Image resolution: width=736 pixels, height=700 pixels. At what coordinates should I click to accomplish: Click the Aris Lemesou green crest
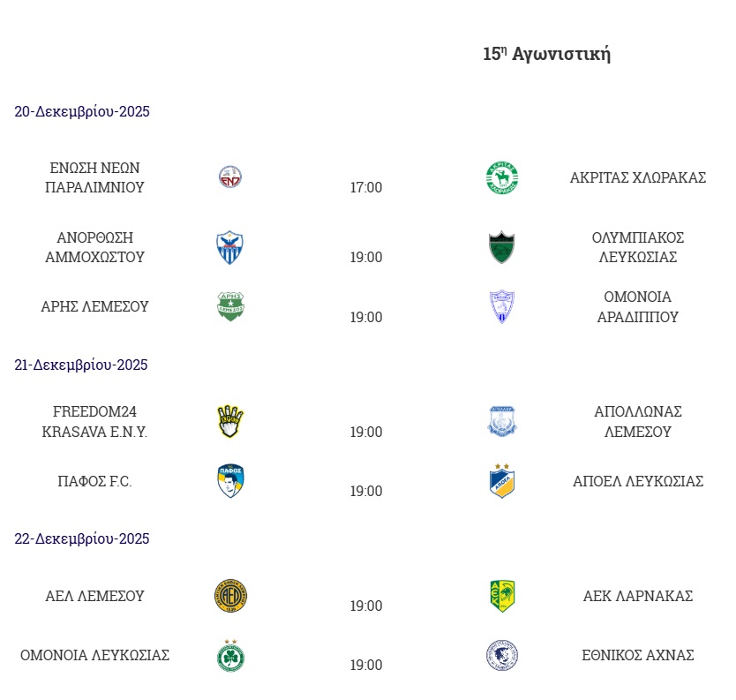[x=230, y=306]
